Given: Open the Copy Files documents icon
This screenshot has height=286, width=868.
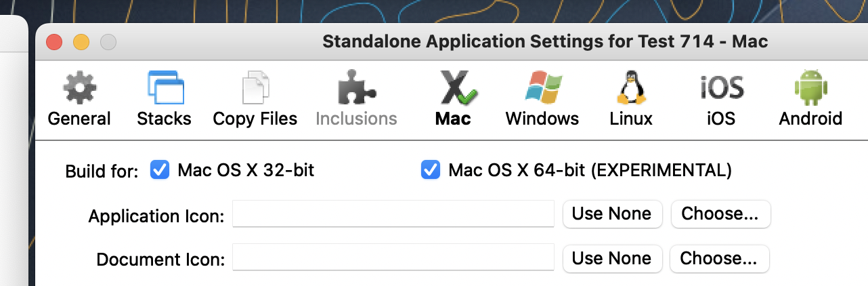Looking at the screenshot, I should pos(255,87).
